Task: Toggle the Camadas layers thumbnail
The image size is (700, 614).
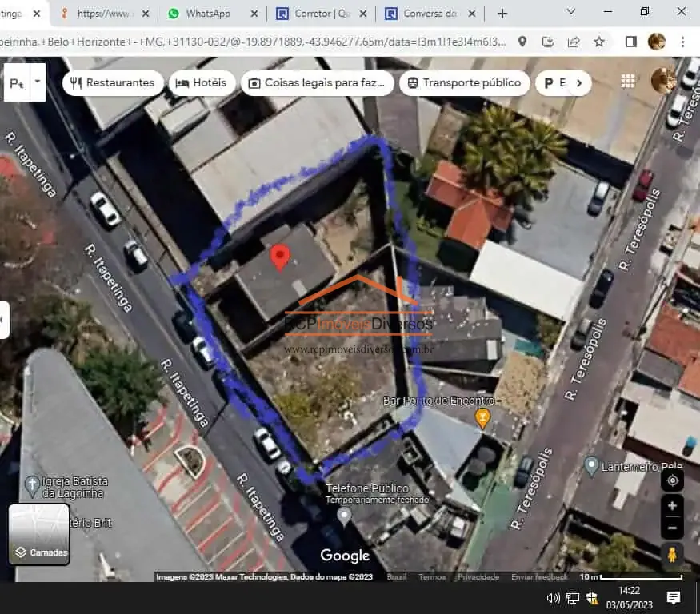Action: click(39, 534)
